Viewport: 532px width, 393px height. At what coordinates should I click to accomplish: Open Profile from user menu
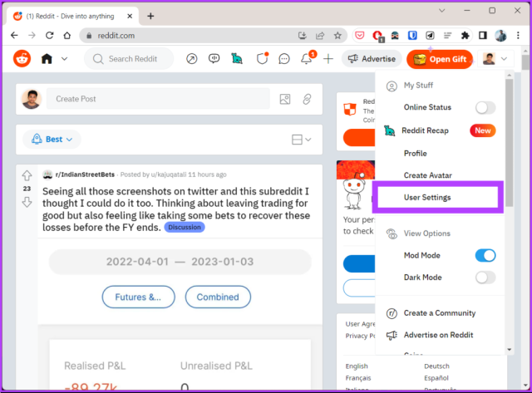pos(416,153)
